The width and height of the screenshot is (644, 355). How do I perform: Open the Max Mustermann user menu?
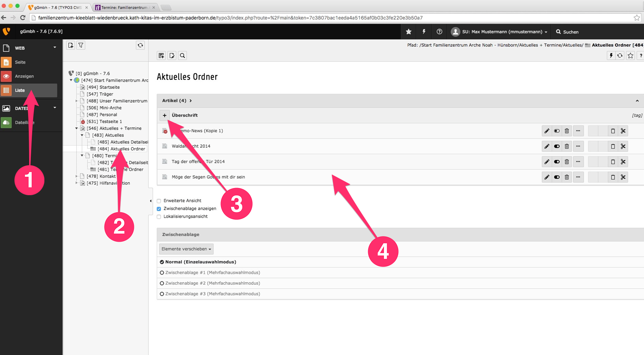click(499, 32)
